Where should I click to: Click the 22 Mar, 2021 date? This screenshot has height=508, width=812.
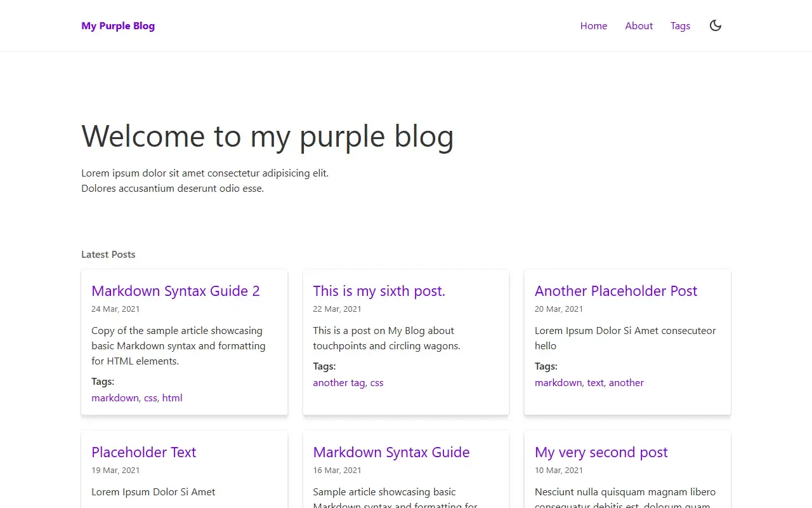[337, 309]
